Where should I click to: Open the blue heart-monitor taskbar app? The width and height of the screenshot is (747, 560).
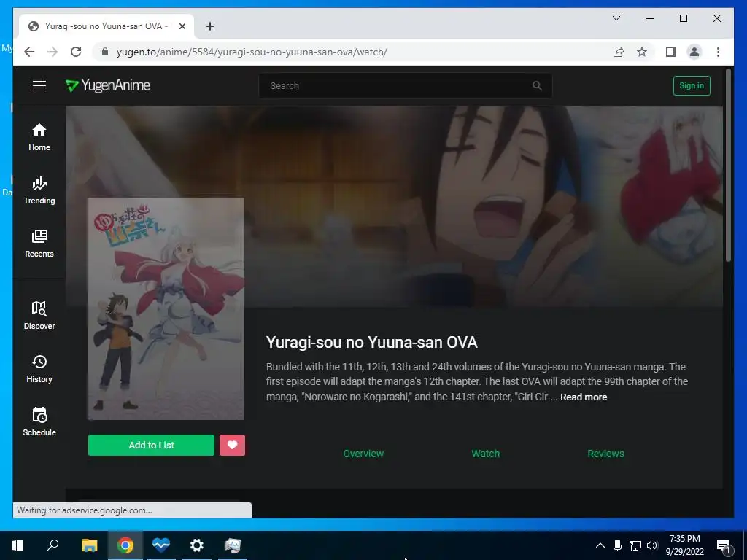[x=161, y=545]
